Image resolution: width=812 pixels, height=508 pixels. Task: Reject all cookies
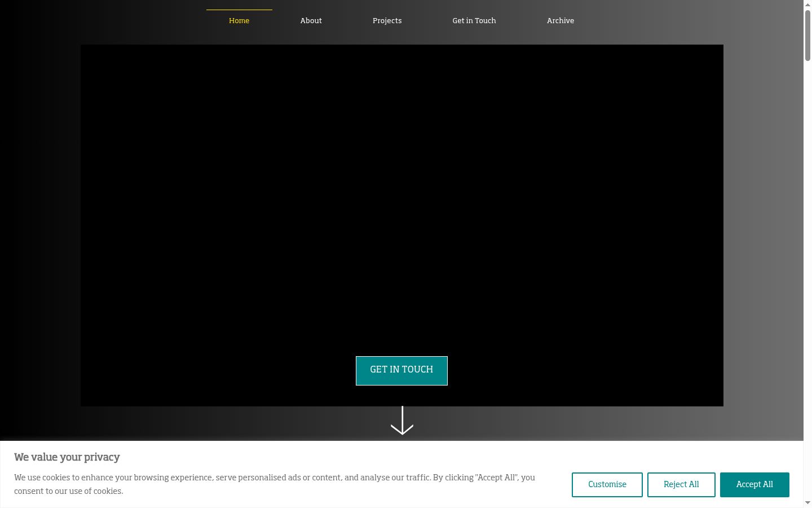point(681,485)
